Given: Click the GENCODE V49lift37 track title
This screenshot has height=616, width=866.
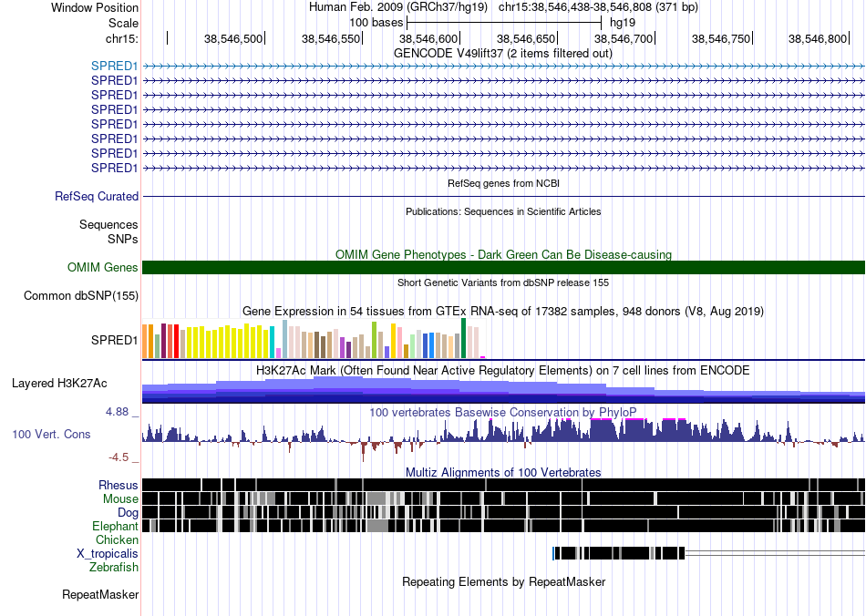Looking at the screenshot, I should click(x=503, y=54).
